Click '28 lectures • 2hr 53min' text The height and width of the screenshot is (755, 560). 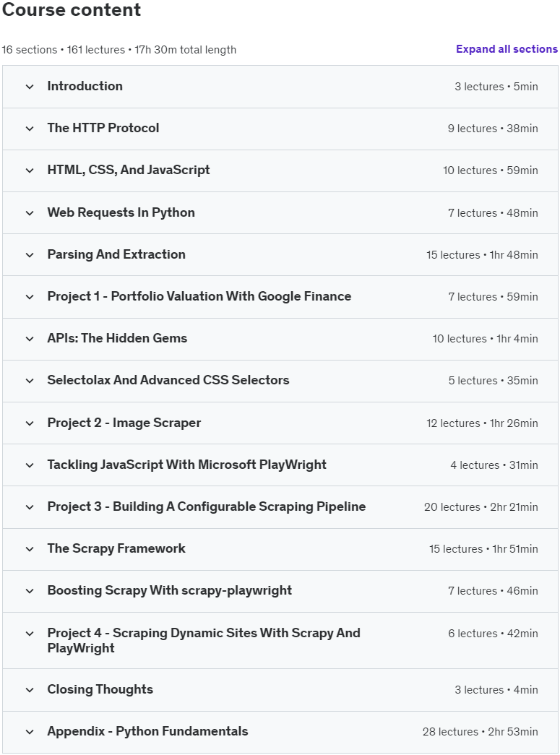pyautogui.click(x=481, y=732)
